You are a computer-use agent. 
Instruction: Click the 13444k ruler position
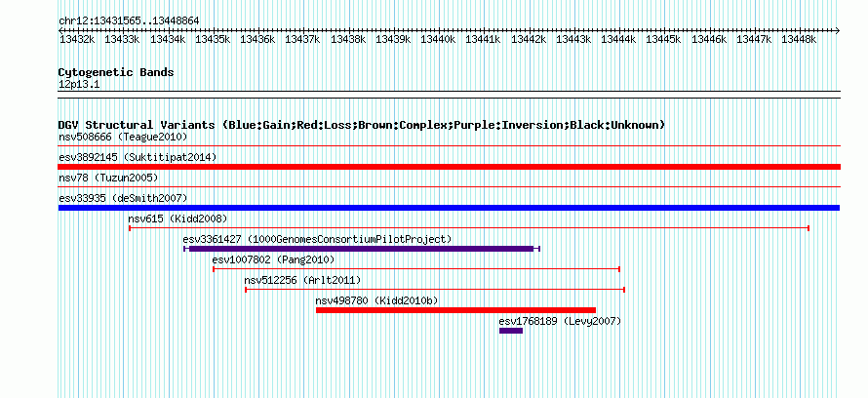[618, 39]
